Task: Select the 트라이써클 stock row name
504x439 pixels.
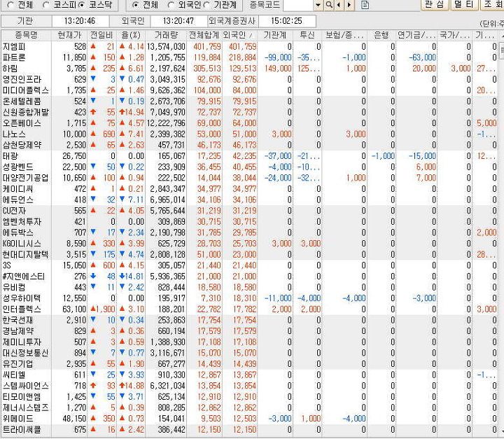Action: (22, 429)
